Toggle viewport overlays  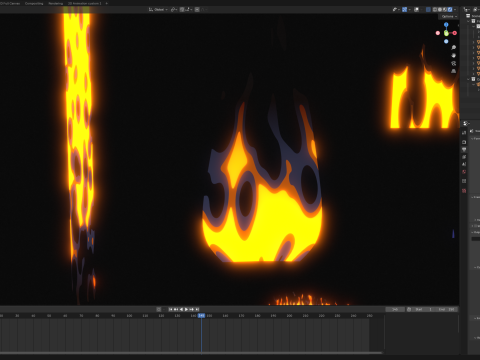click(416, 10)
